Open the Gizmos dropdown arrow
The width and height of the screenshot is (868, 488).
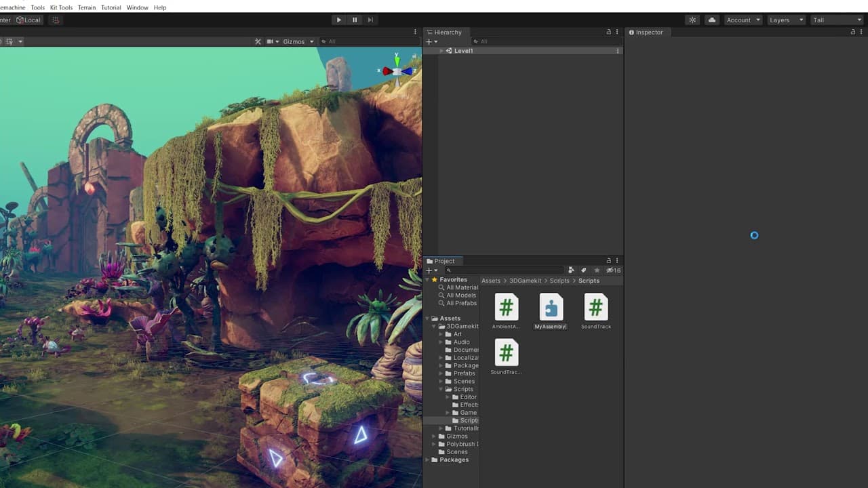click(312, 41)
